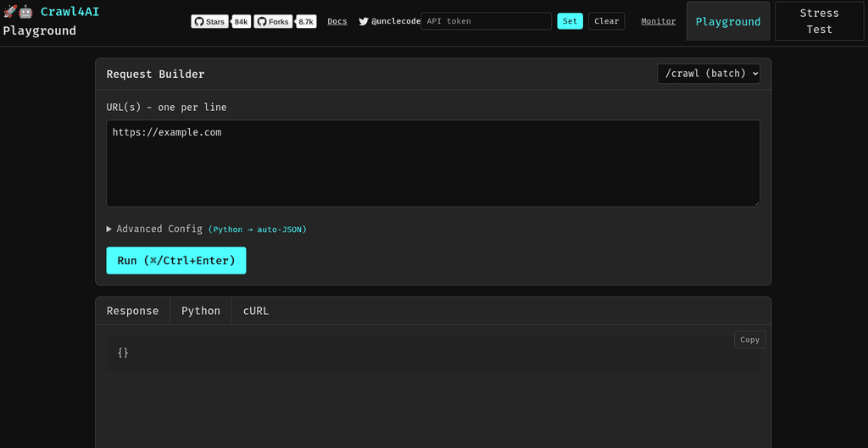Click the '{}' response output text
Screen dimensions: 868x448
[123, 352]
